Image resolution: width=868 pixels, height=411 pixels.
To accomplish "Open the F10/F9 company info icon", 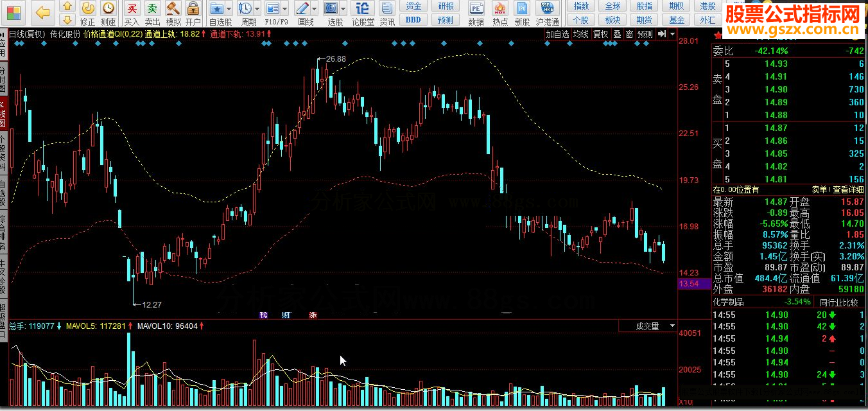I will [x=273, y=8].
